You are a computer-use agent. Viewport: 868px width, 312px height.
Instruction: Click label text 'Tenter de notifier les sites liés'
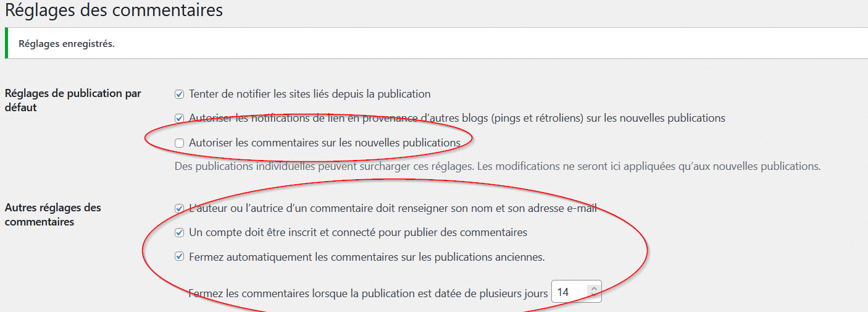pos(310,95)
